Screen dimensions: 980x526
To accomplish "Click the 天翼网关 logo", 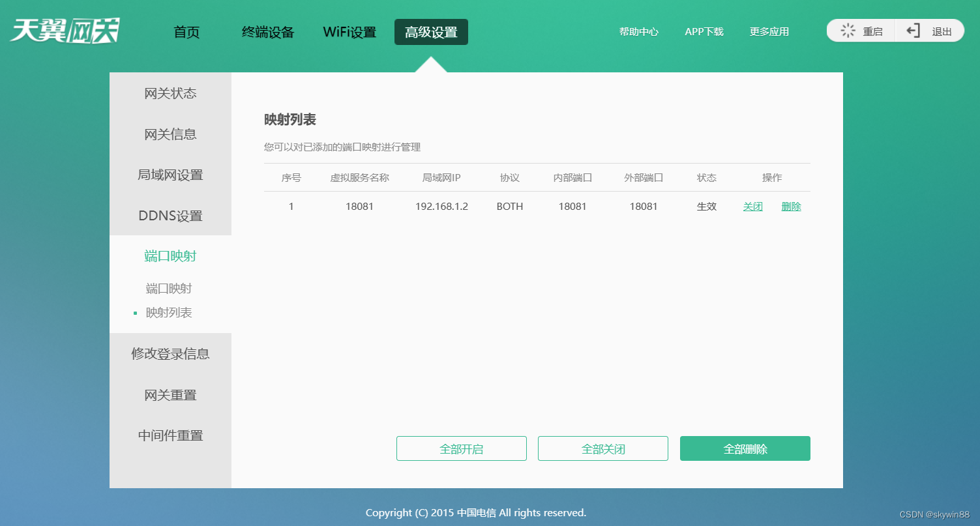I will (x=65, y=31).
